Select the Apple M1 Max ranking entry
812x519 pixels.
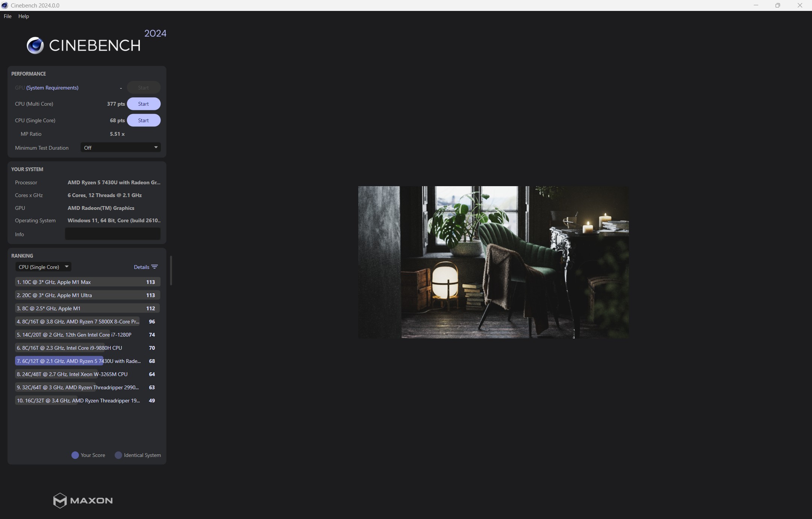[87, 282]
